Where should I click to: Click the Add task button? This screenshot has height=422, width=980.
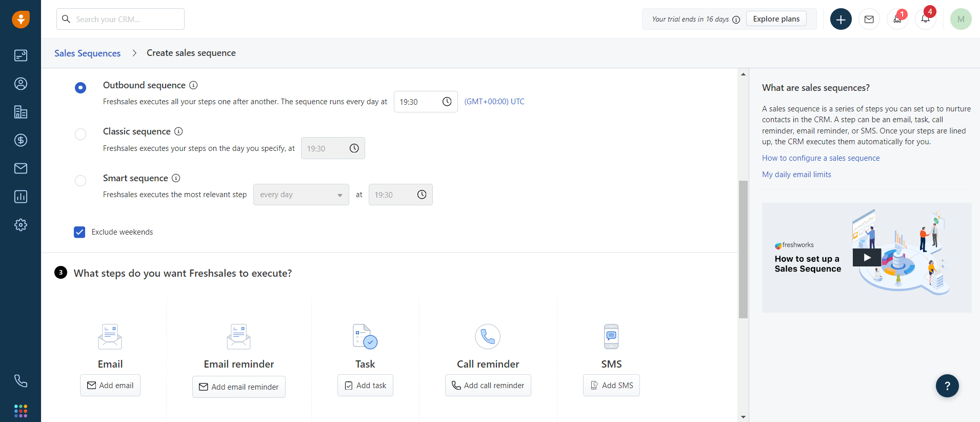tap(365, 386)
